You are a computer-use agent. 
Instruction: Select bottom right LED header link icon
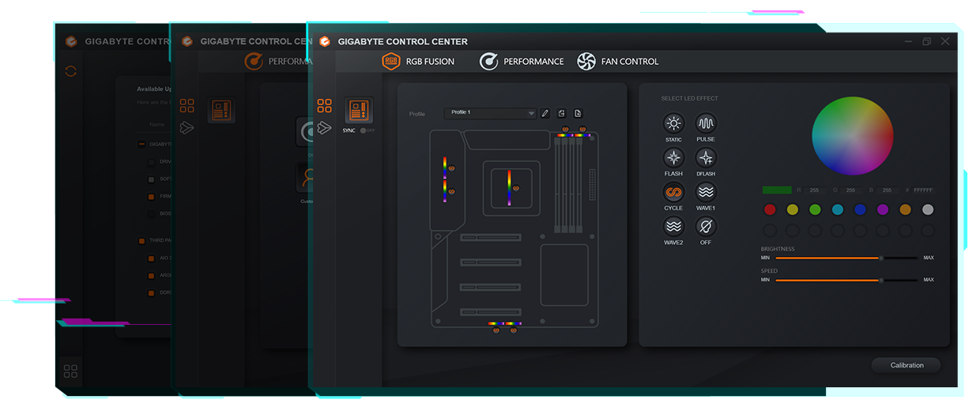(x=514, y=330)
